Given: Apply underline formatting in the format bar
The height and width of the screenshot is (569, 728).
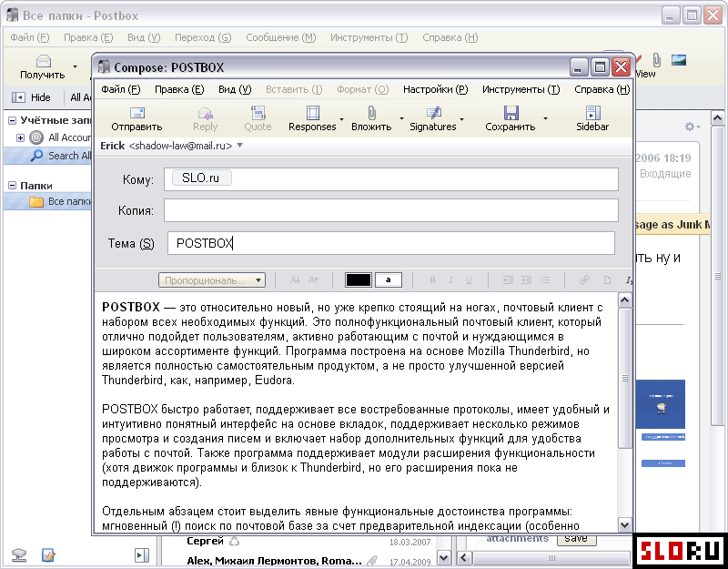Looking at the screenshot, I should 469,280.
